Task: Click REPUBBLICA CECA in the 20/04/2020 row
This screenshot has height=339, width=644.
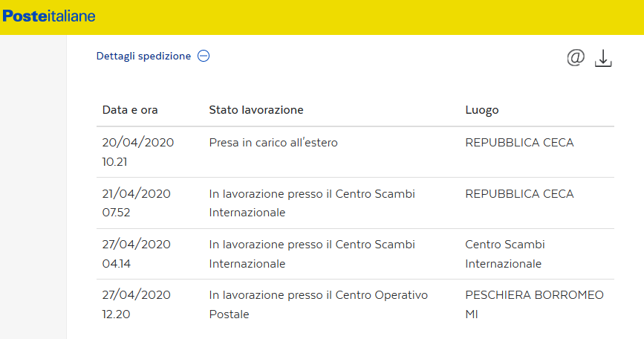Action: [519, 143]
